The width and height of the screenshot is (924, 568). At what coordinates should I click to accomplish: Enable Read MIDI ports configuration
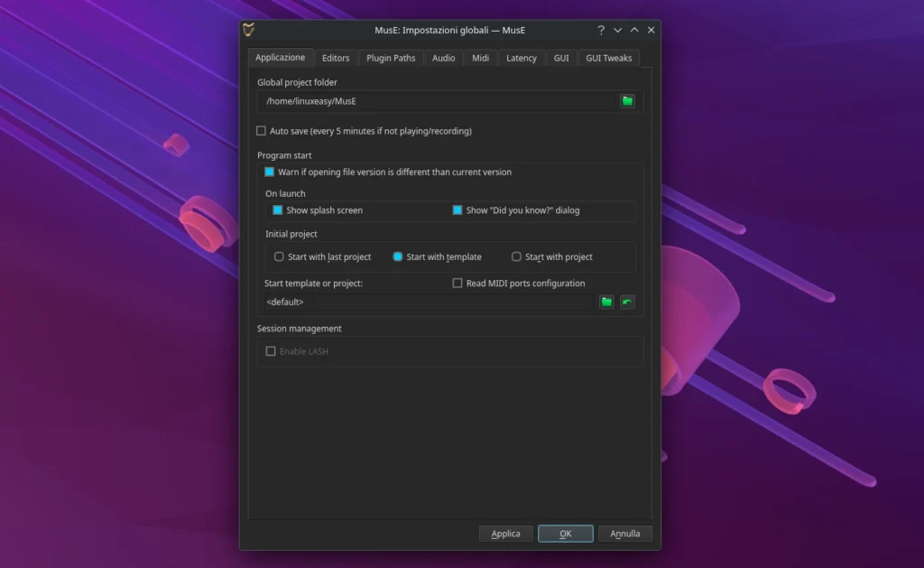click(x=457, y=283)
